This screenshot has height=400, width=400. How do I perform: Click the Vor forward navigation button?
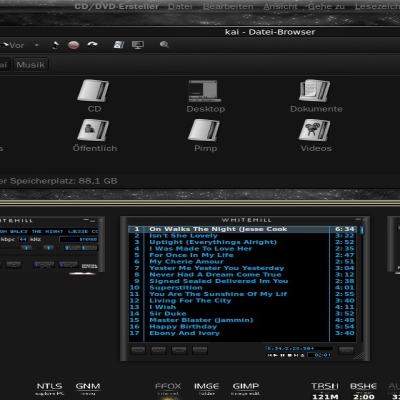click(13, 45)
